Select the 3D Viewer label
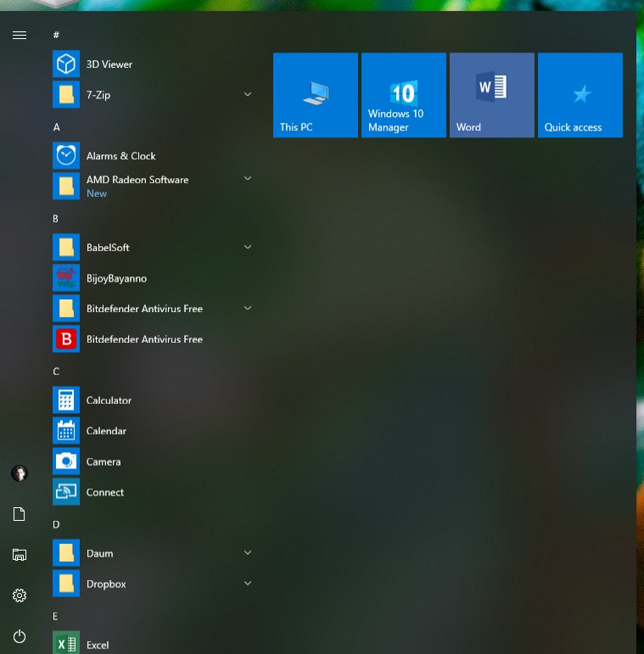644x654 pixels. (x=109, y=64)
